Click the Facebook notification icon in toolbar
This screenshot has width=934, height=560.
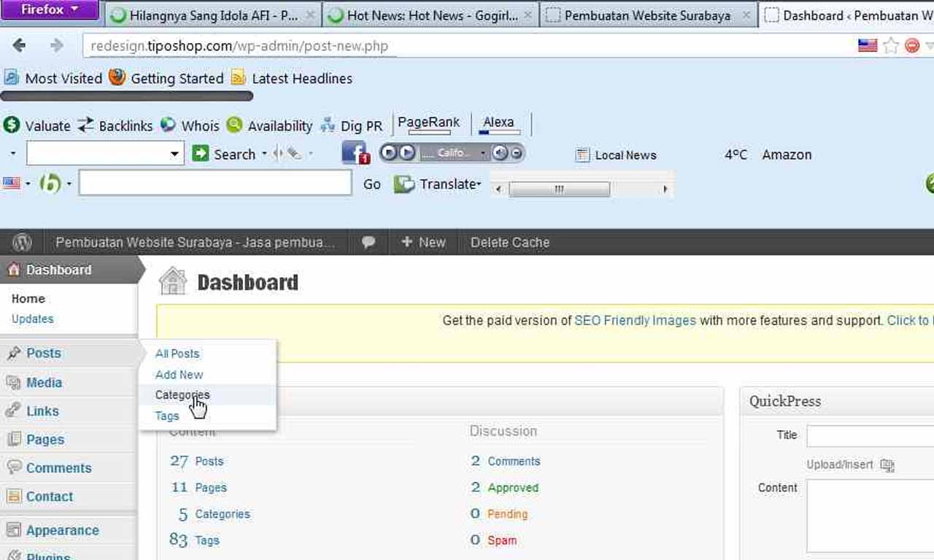[x=355, y=153]
